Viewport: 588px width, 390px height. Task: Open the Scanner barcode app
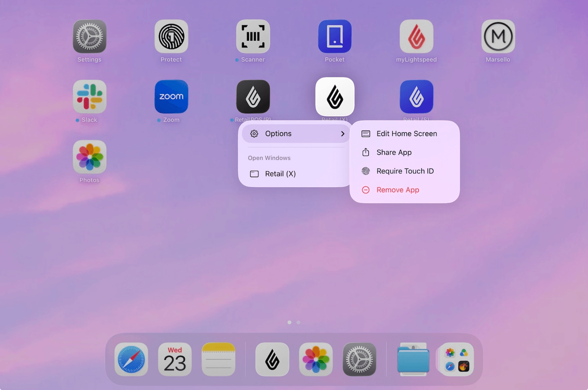[253, 37]
